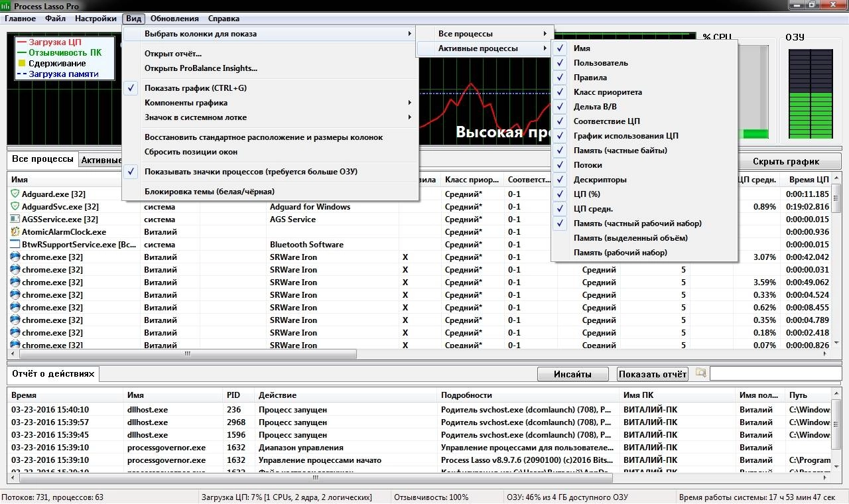Click the Загрузка памяти legend entry
Image resolution: width=849 pixels, height=504 pixels.
[x=58, y=74]
